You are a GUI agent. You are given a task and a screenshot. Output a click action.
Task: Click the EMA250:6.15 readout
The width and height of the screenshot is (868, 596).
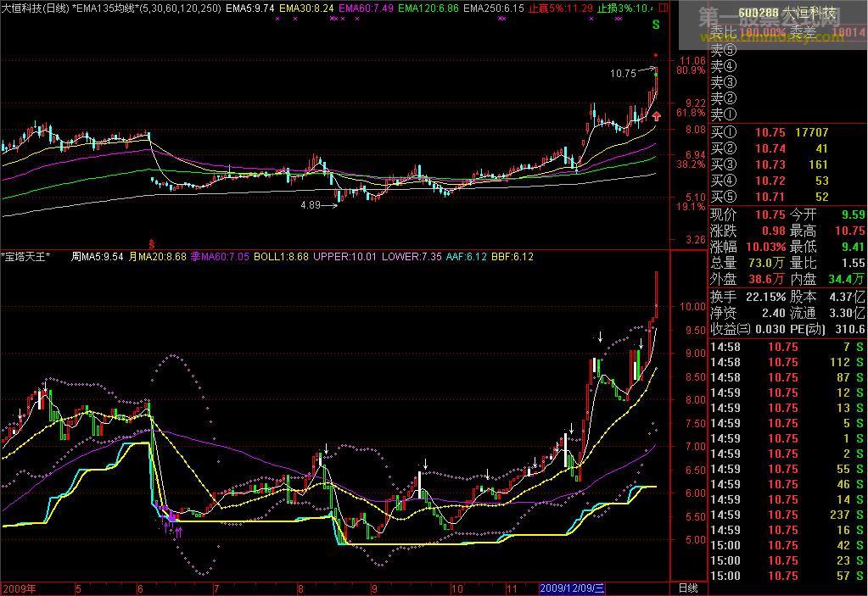pyautogui.click(x=493, y=8)
